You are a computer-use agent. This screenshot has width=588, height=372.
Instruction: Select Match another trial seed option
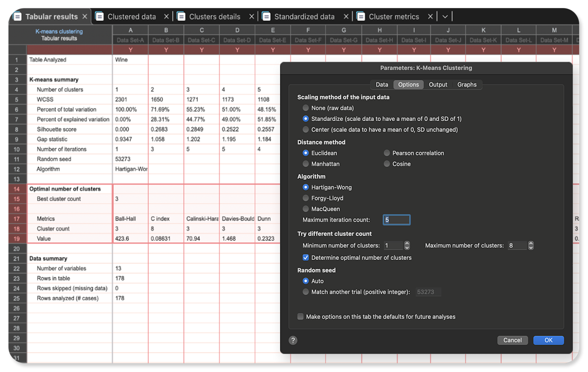pyautogui.click(x=305, y=292)
